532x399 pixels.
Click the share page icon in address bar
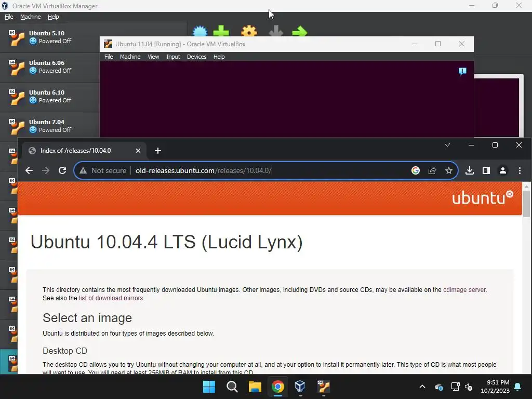point(432,170)
